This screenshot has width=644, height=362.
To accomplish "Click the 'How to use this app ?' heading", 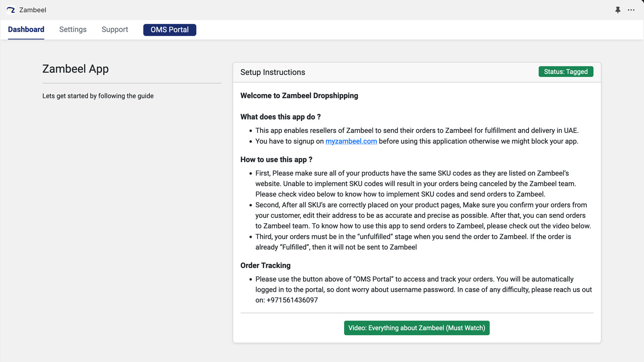I will [276, 160].
